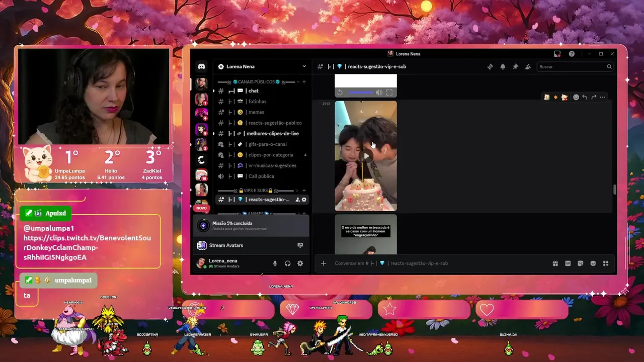Open the white letter C server icon
644x362 pixels.
click(x=201, y=160)
